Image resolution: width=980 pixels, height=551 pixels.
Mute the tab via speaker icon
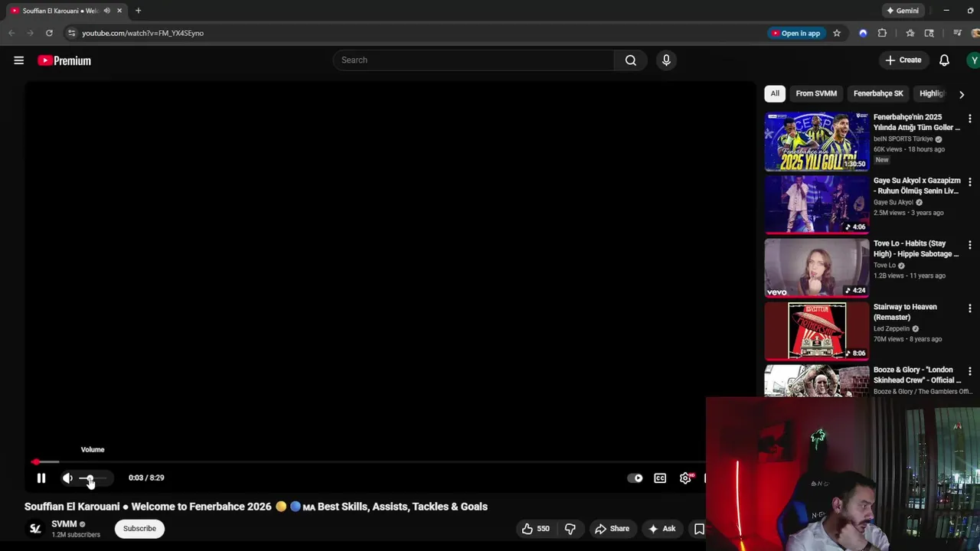click(106, 11)
